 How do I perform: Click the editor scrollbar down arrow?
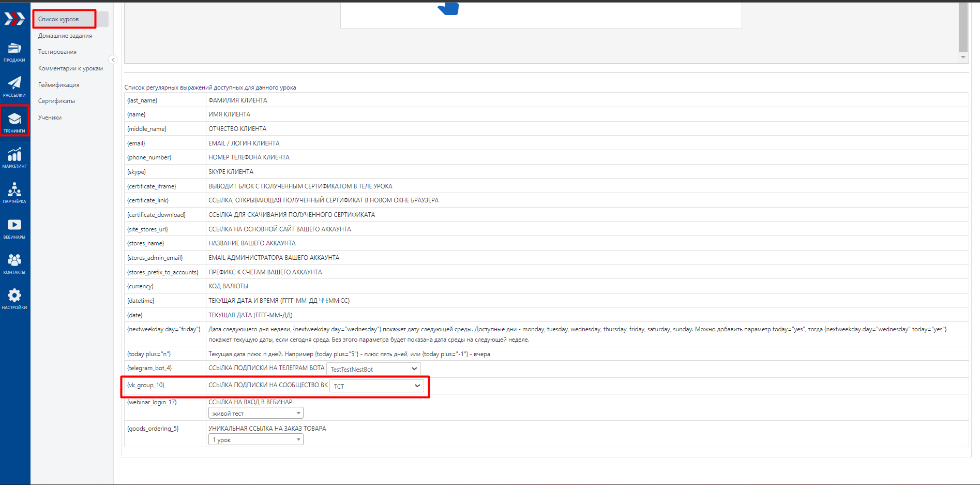click(963, 57)
